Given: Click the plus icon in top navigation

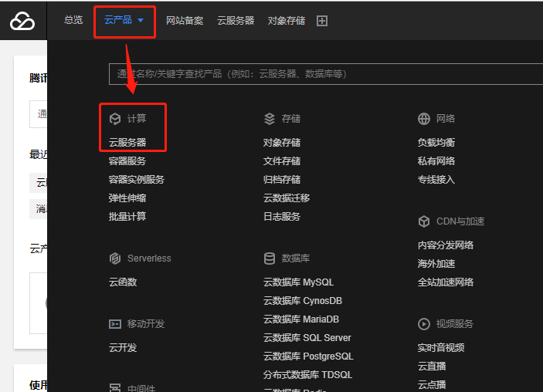Looking at the screenshot, I should pos(322,21).
